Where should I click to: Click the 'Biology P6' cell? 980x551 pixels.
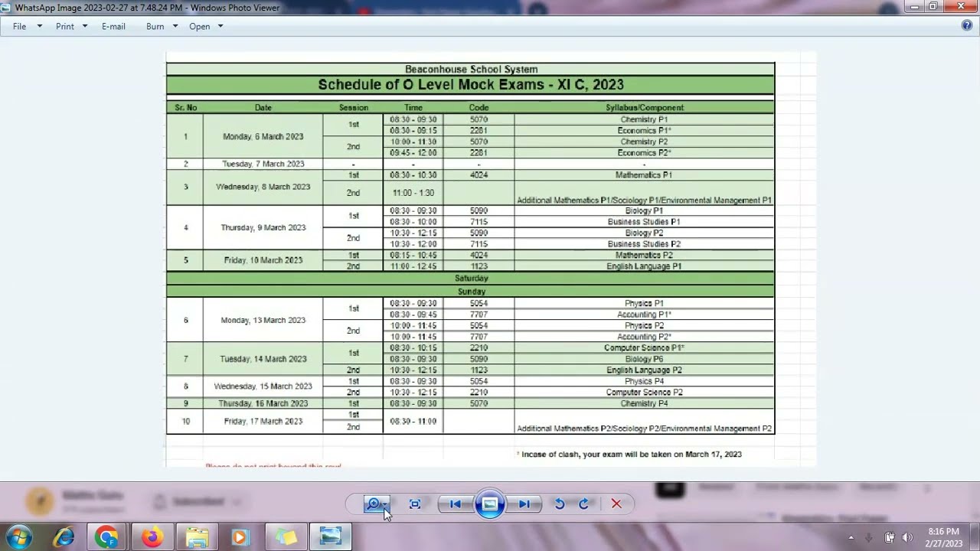coord(644,359)
